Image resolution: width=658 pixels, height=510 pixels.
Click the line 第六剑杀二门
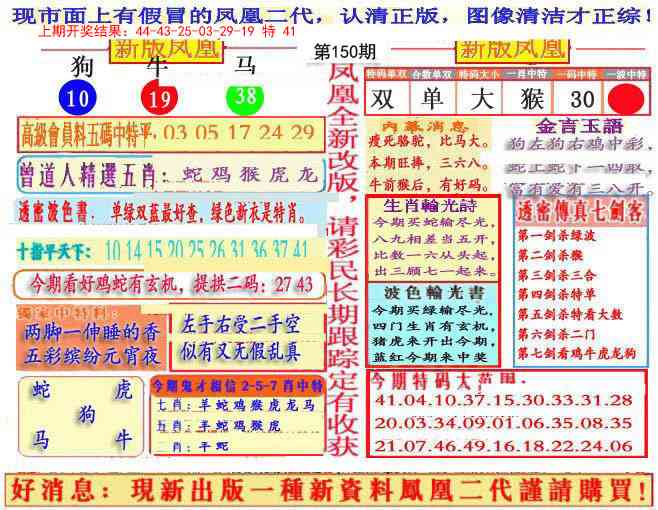pyautogui.click(x=556, y=334)
